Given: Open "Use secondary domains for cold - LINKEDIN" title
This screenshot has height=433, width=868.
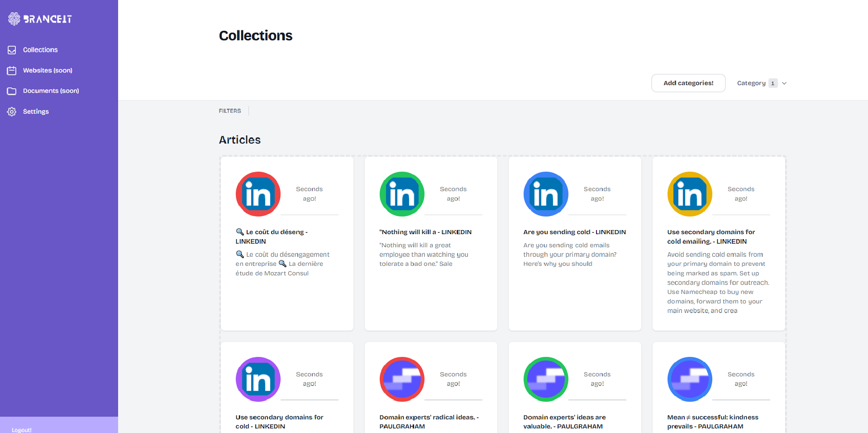Looking at the screenshot, I should tap(279, 422).
